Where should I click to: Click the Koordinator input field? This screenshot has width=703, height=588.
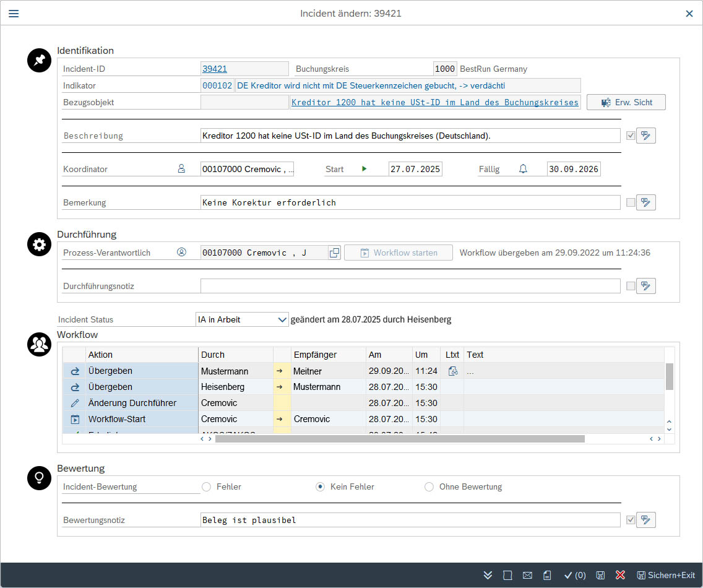[x=247, y=168]
